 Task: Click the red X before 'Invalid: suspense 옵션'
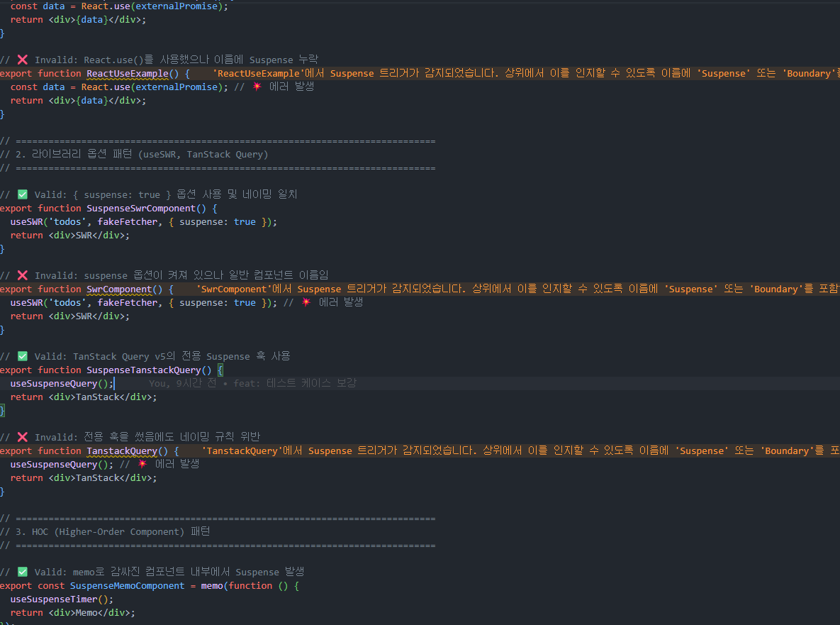(22, 275)
